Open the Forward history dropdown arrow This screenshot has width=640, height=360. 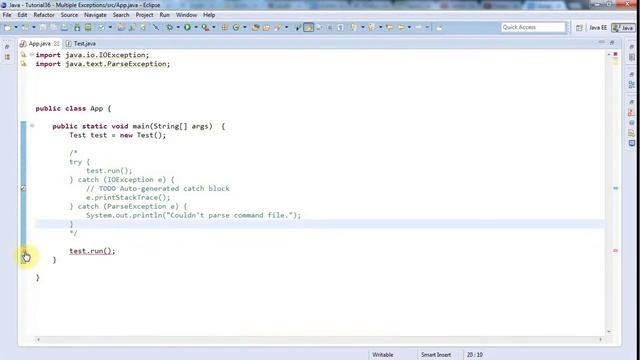point(427,27)
